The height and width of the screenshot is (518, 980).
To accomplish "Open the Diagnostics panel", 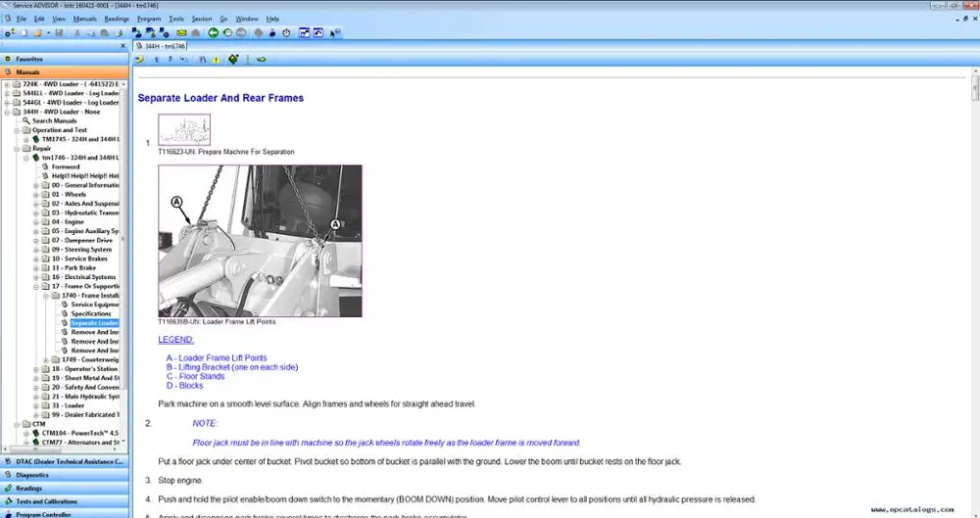I will pos(65,475).
